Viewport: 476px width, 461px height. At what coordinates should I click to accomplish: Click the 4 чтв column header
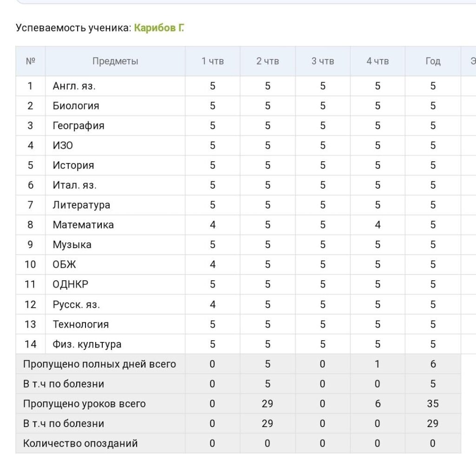(377, 61)
